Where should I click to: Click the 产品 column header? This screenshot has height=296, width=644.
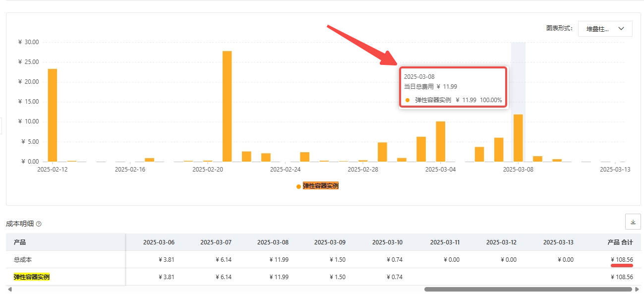[20, 242]
